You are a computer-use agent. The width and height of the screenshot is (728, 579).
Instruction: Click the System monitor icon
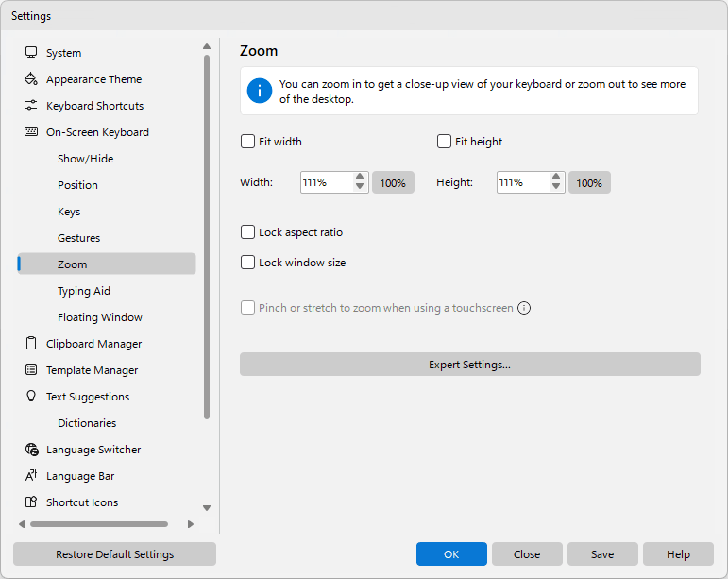(31, 52)
